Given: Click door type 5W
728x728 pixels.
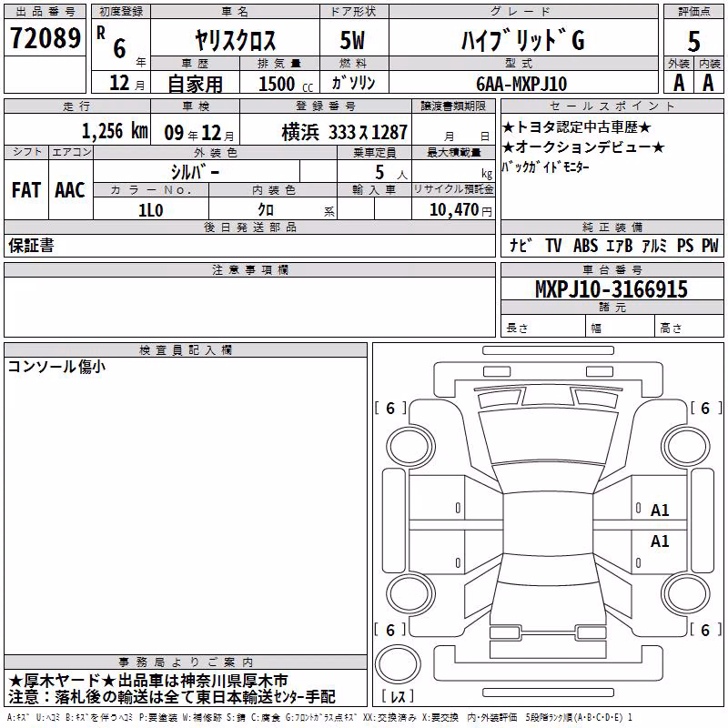Looking at the screenshot, I should (x=352, y=40).
